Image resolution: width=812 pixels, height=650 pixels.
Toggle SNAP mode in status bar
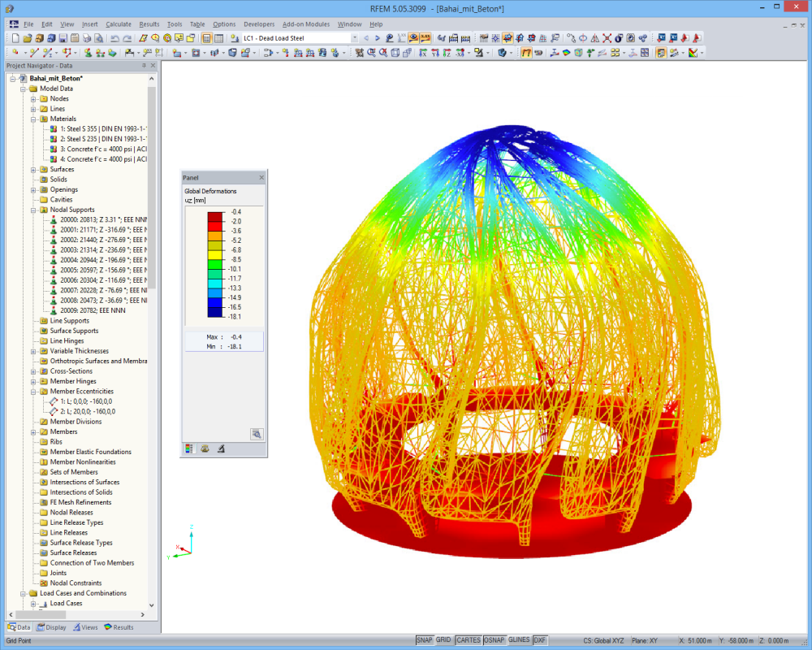[x=425, y=639]
